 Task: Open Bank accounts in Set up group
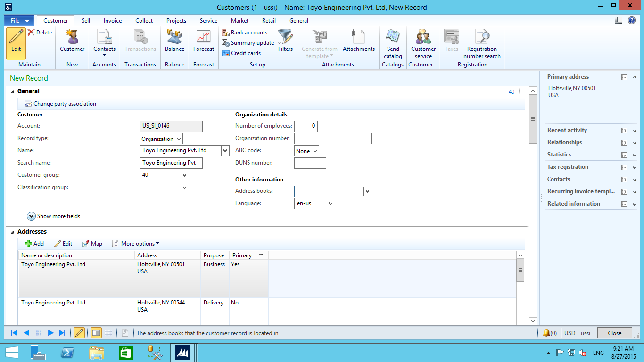(x=245, y=33)
